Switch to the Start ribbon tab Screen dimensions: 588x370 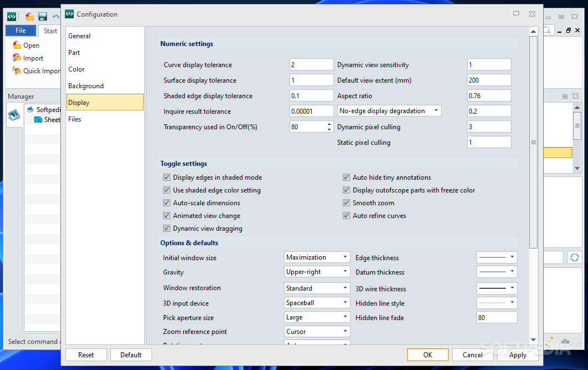point(50,31)
